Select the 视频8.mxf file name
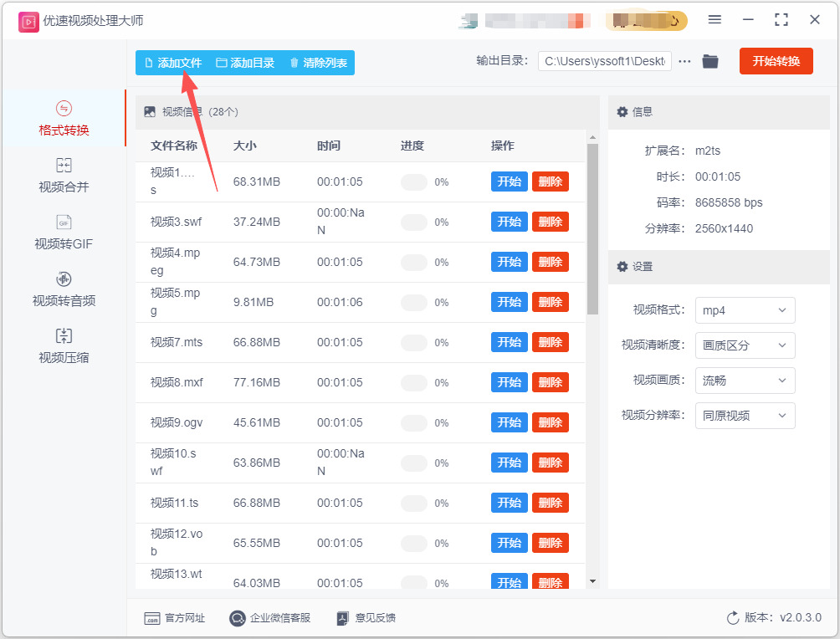The height and width of the screenshot is (639, 840). click(177, 382)
